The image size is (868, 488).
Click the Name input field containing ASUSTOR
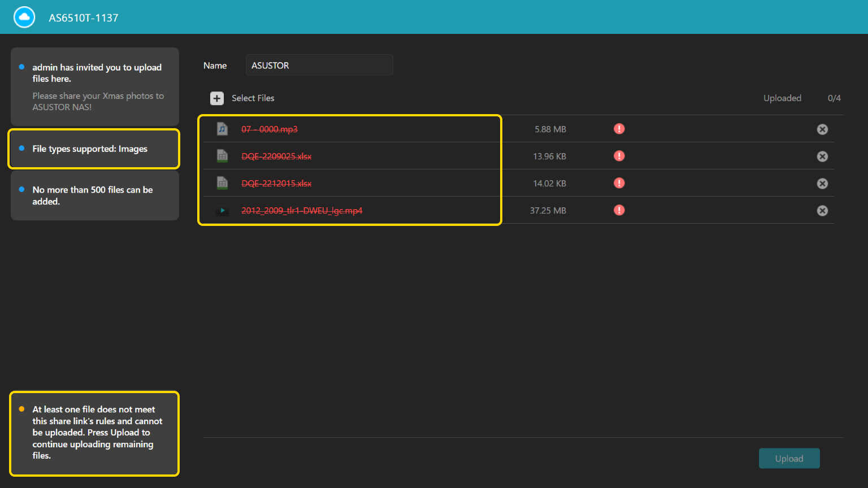319,66
